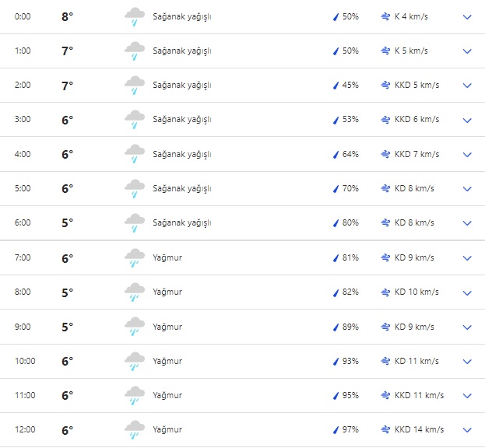Click the wind icon next to K 5 km/s
Viewport: 485px width, 448px height.
pos(385,51)
